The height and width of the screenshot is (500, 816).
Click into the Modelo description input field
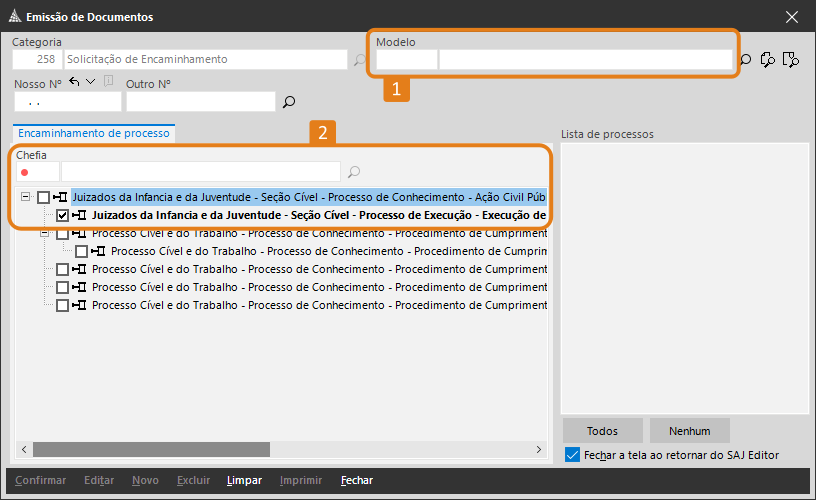pyautogui.click(x=585, y=60)
